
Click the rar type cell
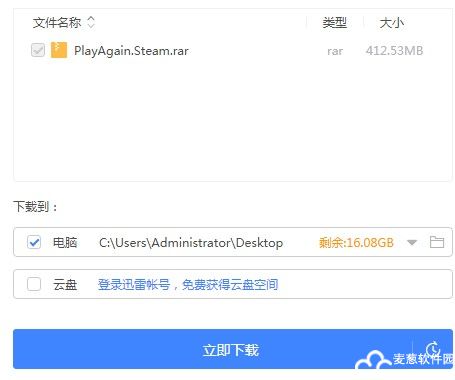335,51
